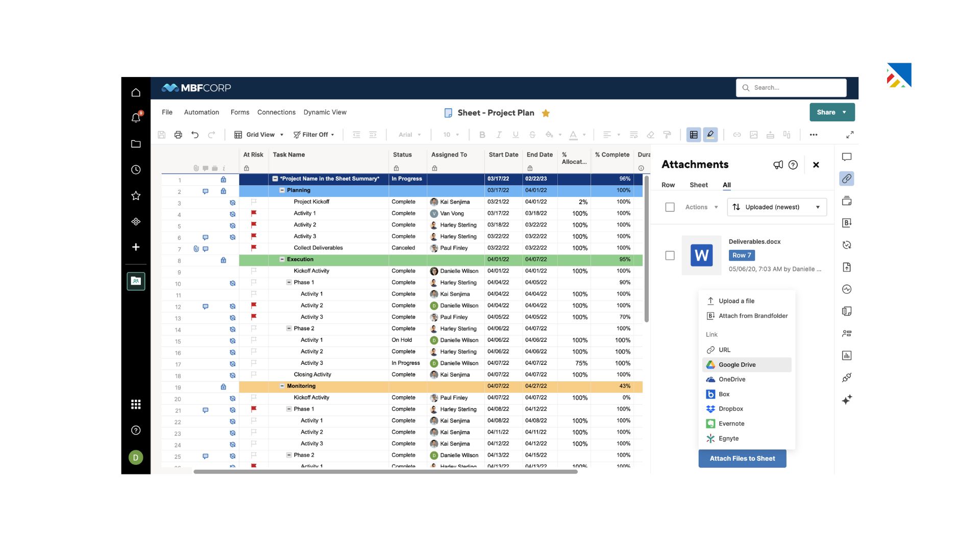The height and width of the screenshot is (551, 980).
Task: Click the Attach Files to Sheet button
Action: click(743, 458)
